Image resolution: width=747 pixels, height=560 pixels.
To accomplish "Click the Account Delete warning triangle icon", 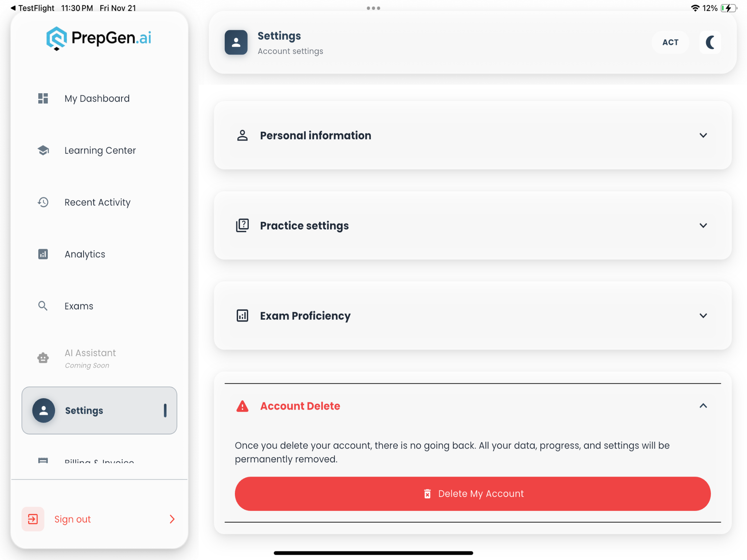I will [242, 406].
